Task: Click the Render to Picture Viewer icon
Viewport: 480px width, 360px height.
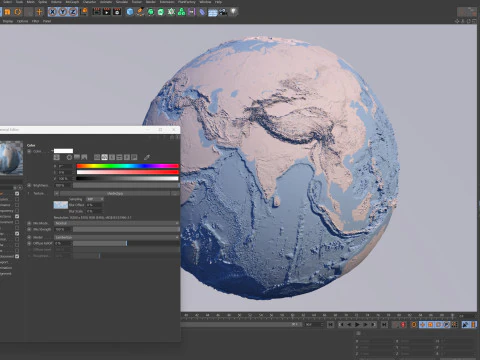Action: tap(107, 12)
